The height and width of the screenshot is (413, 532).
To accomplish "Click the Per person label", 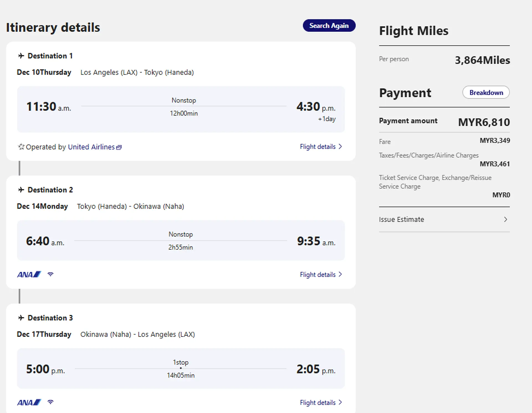I will 394,59.
